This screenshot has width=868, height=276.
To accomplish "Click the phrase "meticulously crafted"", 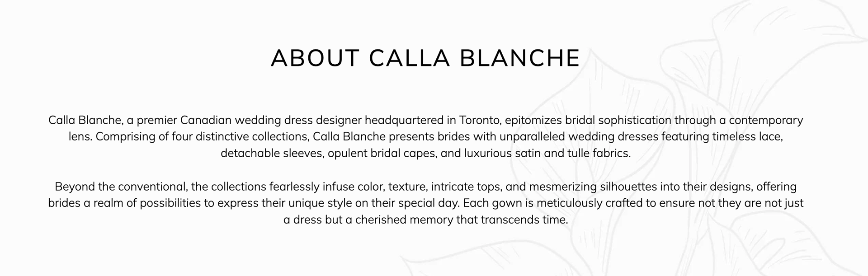I will (x=590, y=203).
